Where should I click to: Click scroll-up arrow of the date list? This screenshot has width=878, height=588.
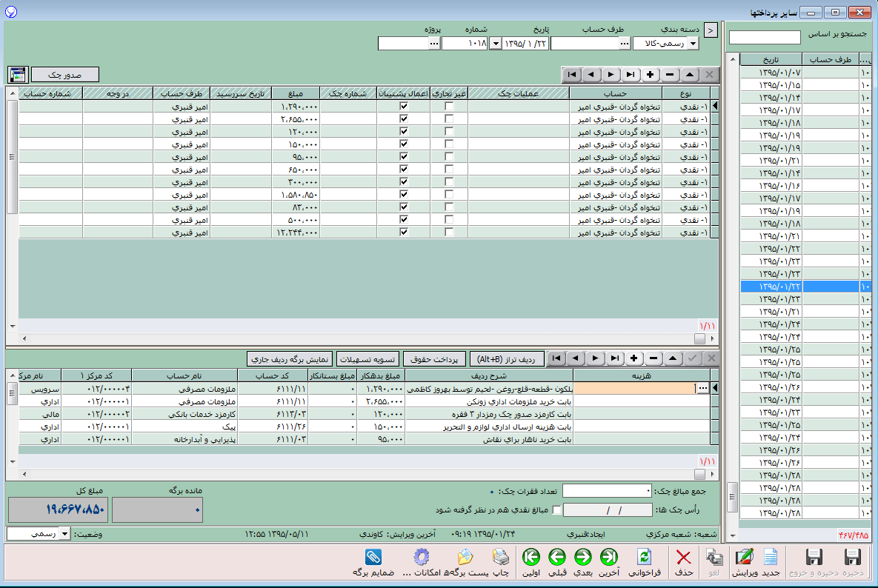click(x=733, y=59)
